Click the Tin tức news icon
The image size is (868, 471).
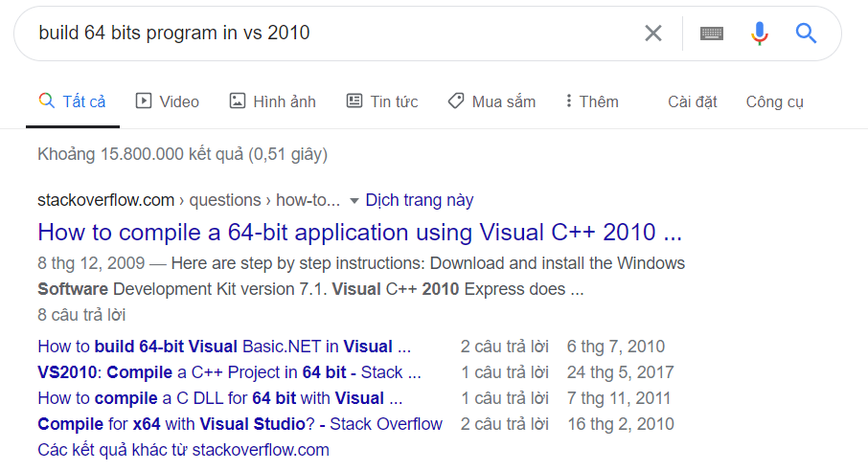click(354, 101)
